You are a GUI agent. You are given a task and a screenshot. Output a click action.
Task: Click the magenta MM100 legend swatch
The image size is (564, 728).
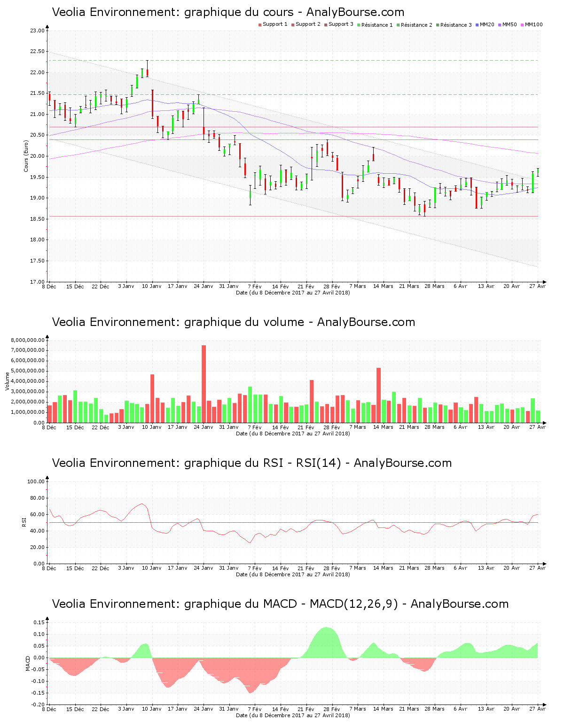(523, 24)
